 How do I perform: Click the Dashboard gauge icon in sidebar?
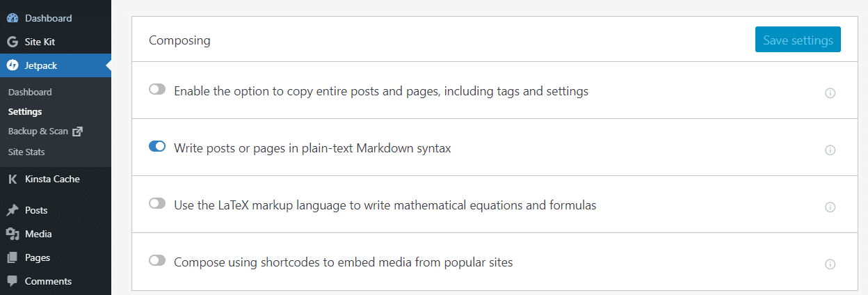point(13,18)
